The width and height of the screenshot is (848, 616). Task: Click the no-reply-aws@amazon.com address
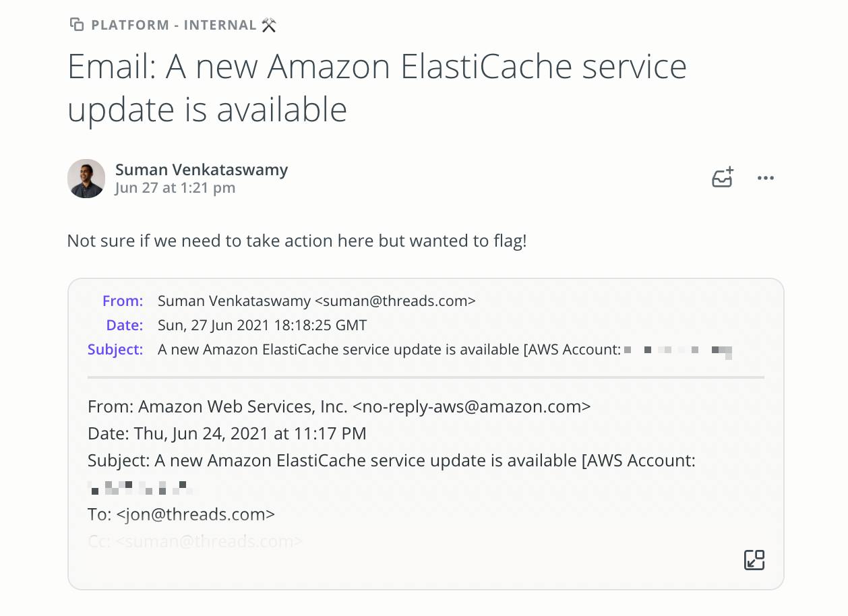pos(472,407)
